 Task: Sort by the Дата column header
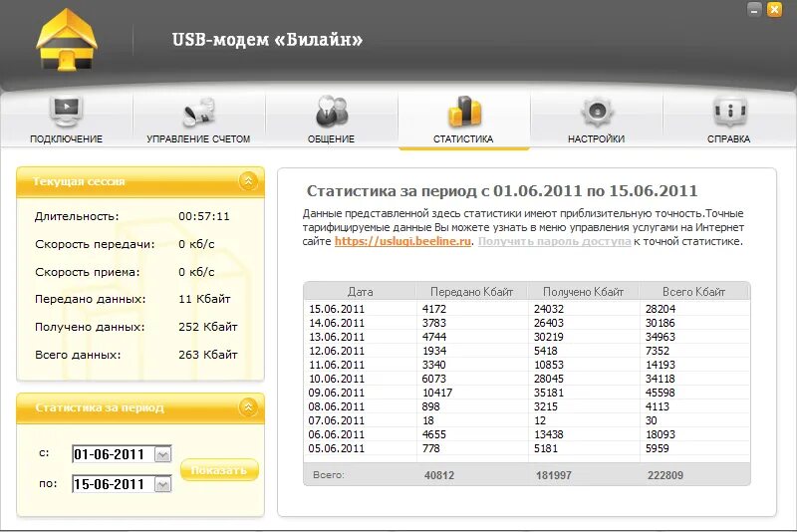tap(360, 292)
